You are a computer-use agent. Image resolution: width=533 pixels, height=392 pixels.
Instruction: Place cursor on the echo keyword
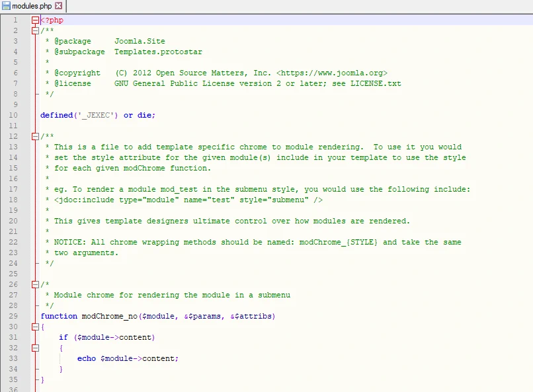click(86, 358)
